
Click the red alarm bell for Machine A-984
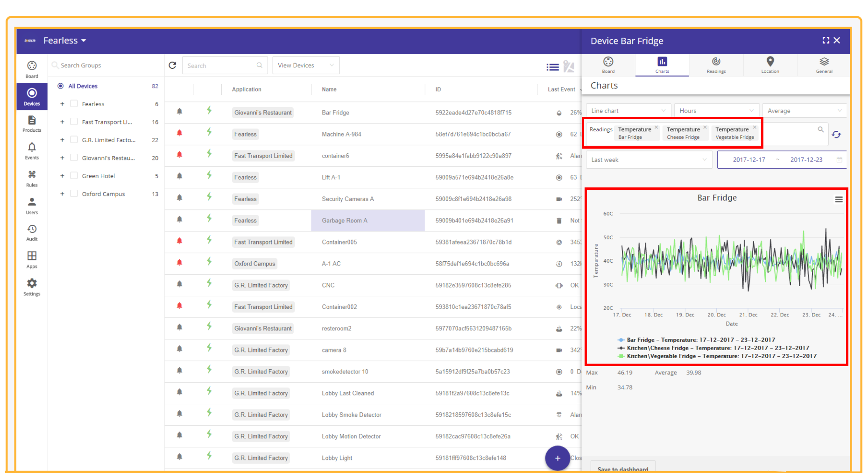[x=179, y=133]
